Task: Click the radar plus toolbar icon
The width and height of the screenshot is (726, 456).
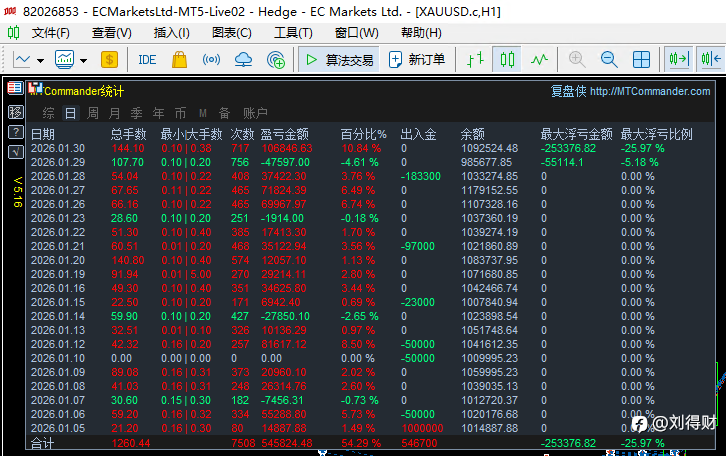Action: click(275, 60)
